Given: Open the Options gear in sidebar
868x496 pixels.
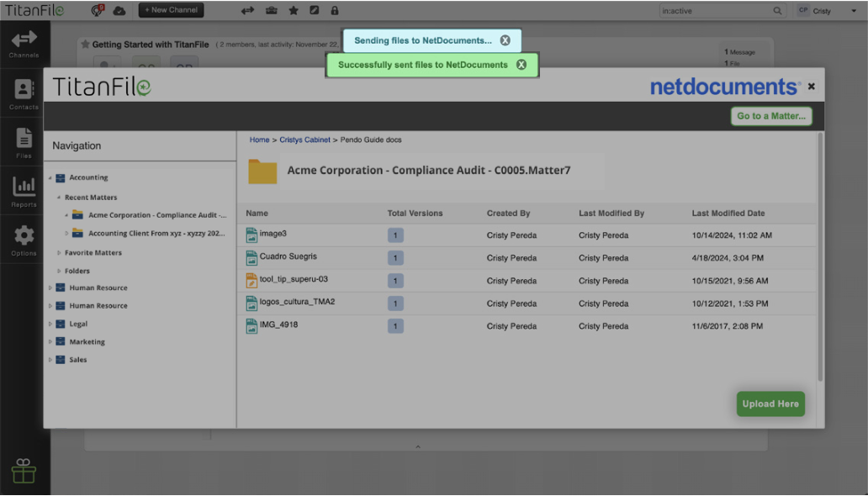Looking at the screenshot, I should [24, 240].
